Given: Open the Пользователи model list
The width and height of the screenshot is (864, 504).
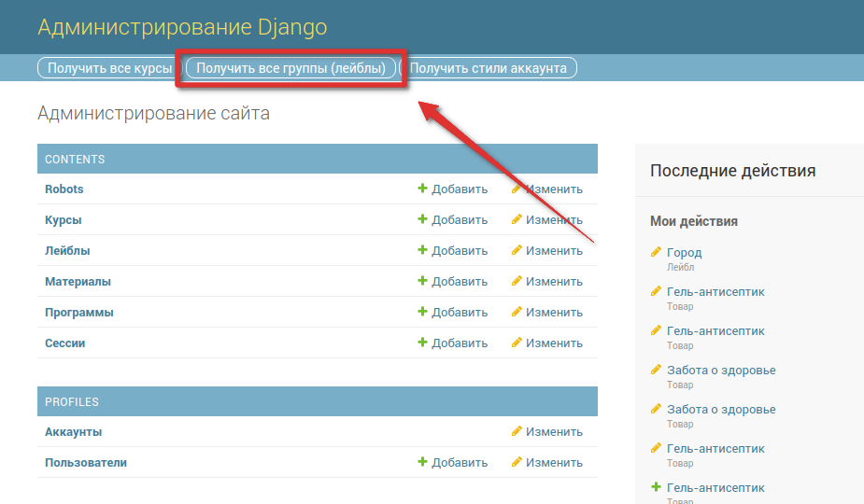Looking at the screenshot, I should 86,463.
